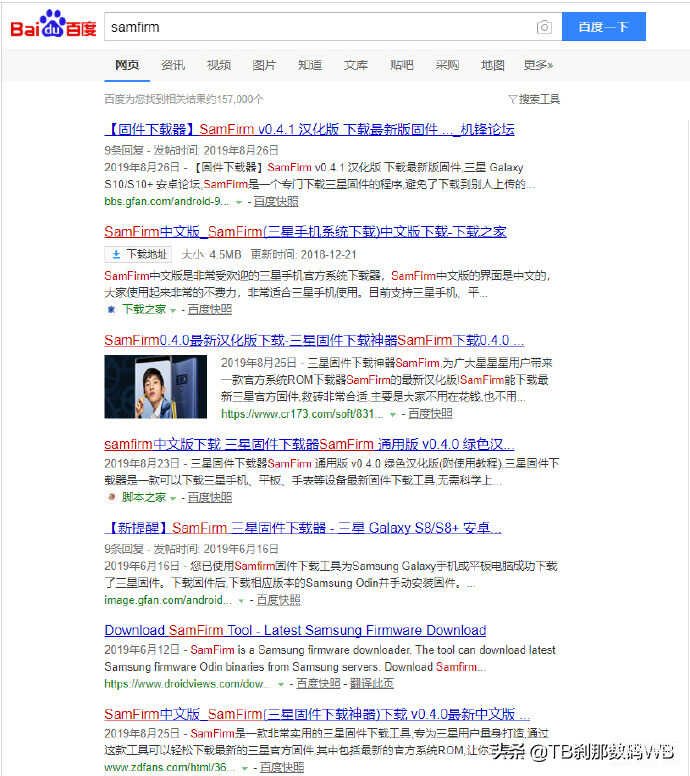Open 百度快照 for cr173.com result

pos(430,414)
